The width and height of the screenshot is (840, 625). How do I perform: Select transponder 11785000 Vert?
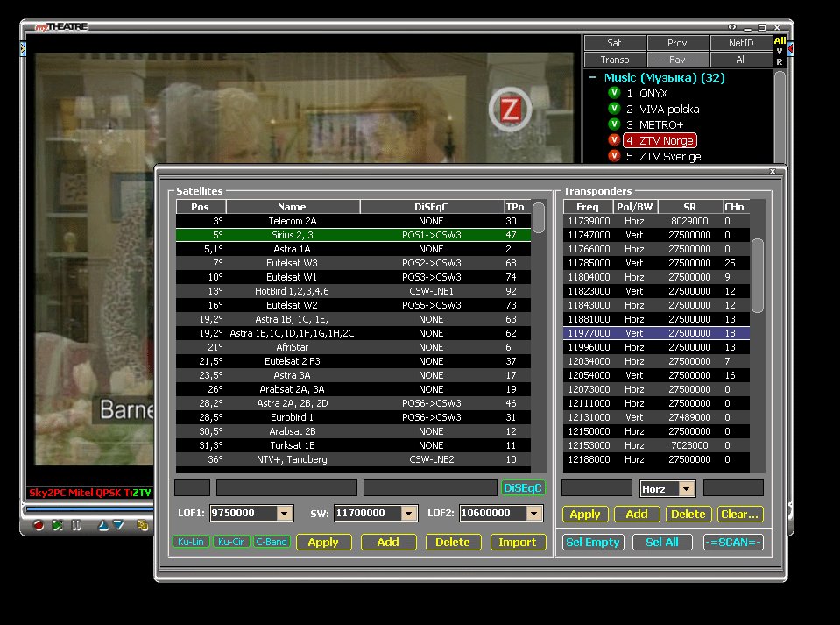656,263
